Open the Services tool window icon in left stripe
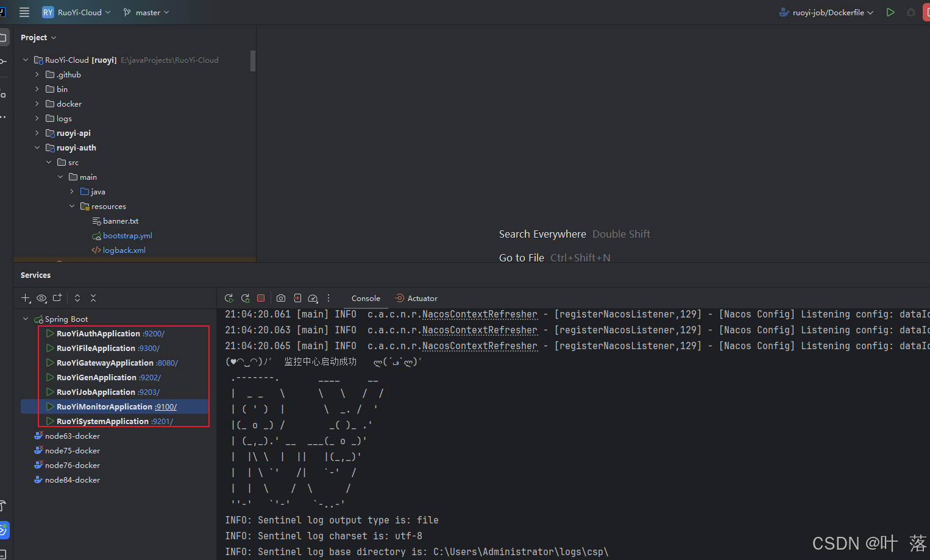This screenshot has width=930, height=560. pyautogui.click(x=4, y=530)
